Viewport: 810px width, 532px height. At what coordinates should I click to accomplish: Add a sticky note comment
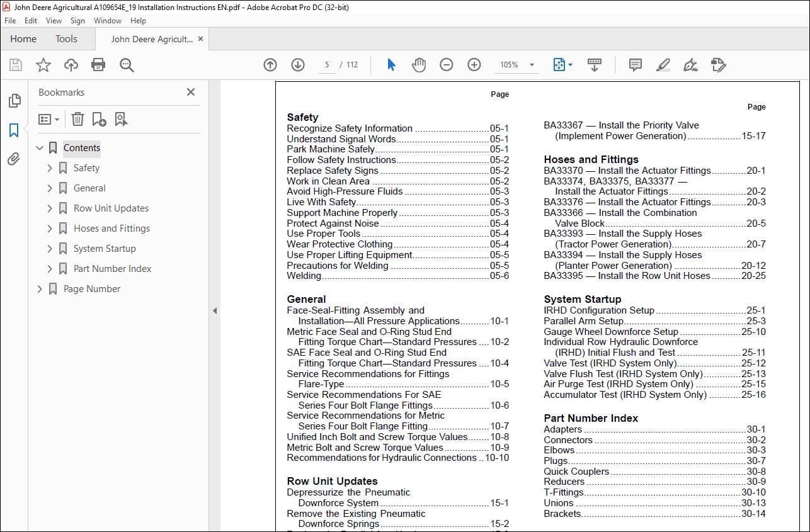636,65
